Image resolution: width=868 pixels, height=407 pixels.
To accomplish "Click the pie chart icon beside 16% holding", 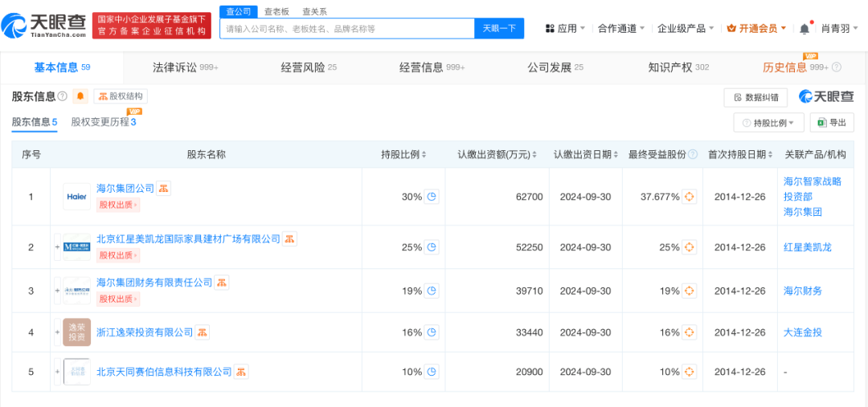I will tap(432, 332).
